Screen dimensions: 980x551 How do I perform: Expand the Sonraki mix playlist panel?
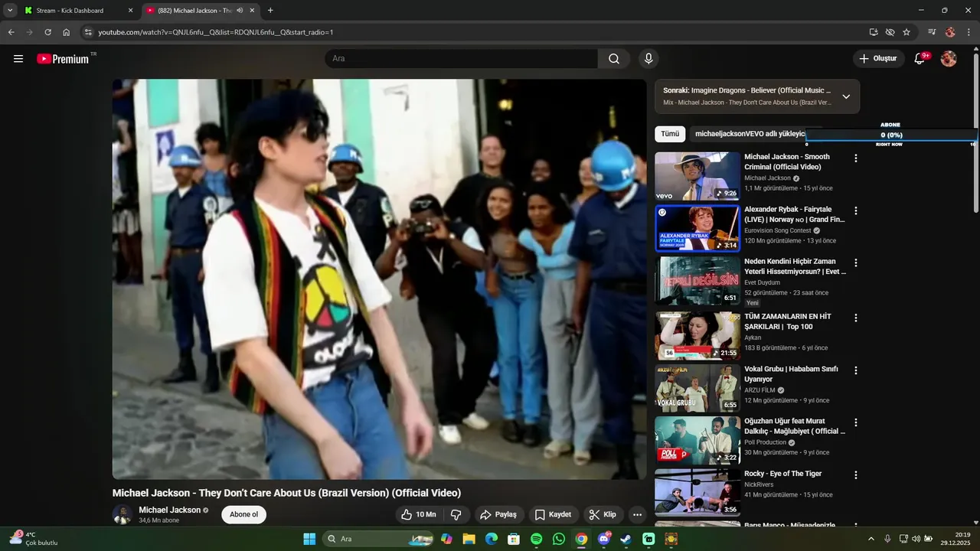pyautogui.click(x=846, y=96)
